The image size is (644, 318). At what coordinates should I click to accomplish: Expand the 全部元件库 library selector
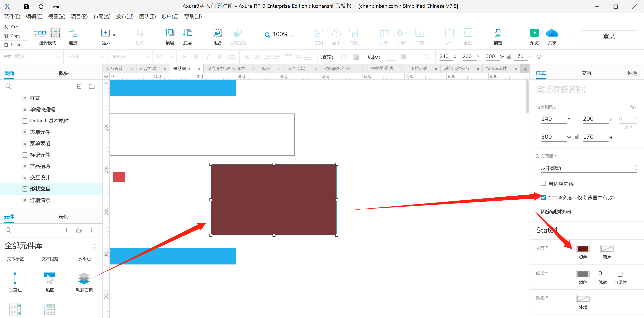click(x=50, y=246)
